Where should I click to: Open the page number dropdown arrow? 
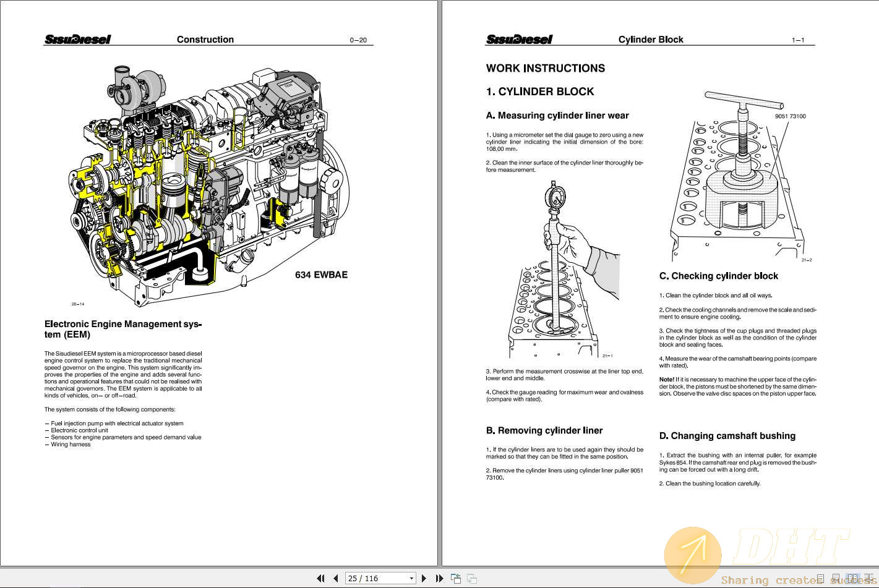point(411,578)
